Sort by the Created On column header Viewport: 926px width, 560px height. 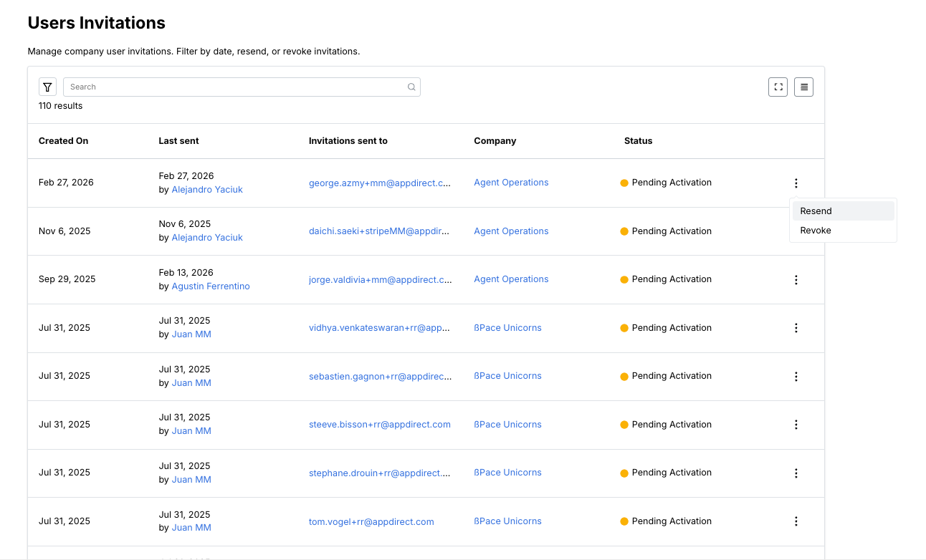pos(63,141)
